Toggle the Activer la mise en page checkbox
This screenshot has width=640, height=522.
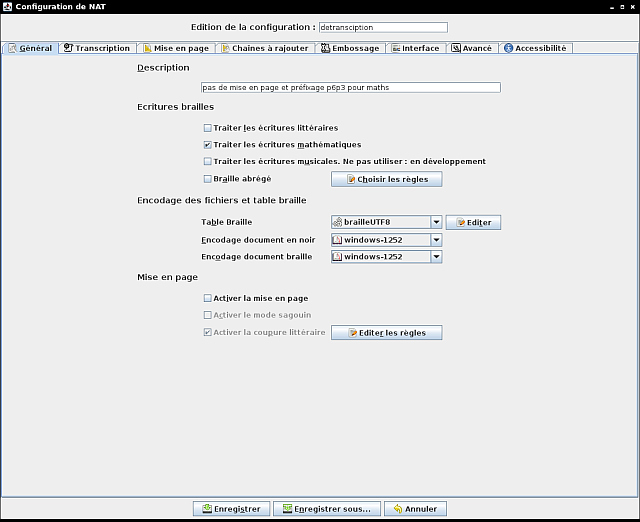click(x=207, y=298)
